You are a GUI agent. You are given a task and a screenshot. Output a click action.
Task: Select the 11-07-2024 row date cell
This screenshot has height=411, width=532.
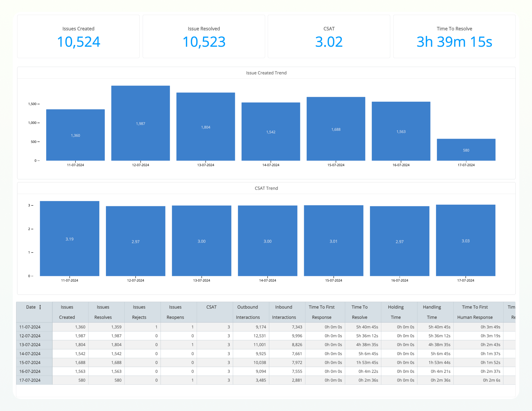click(x=30, y=327)
